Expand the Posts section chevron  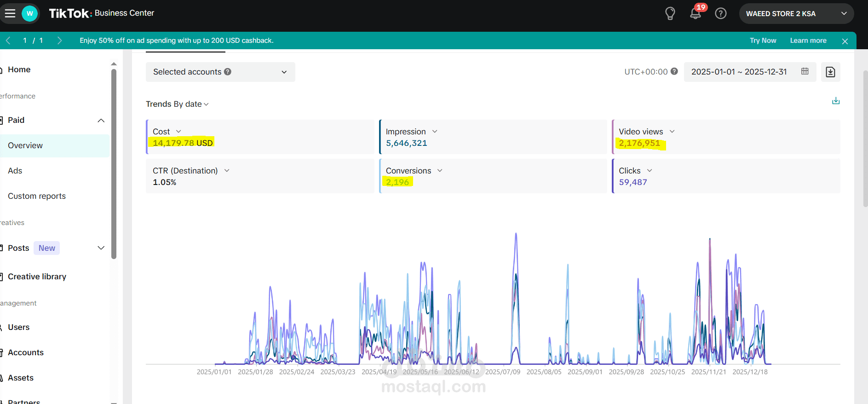tap(101, 248)
